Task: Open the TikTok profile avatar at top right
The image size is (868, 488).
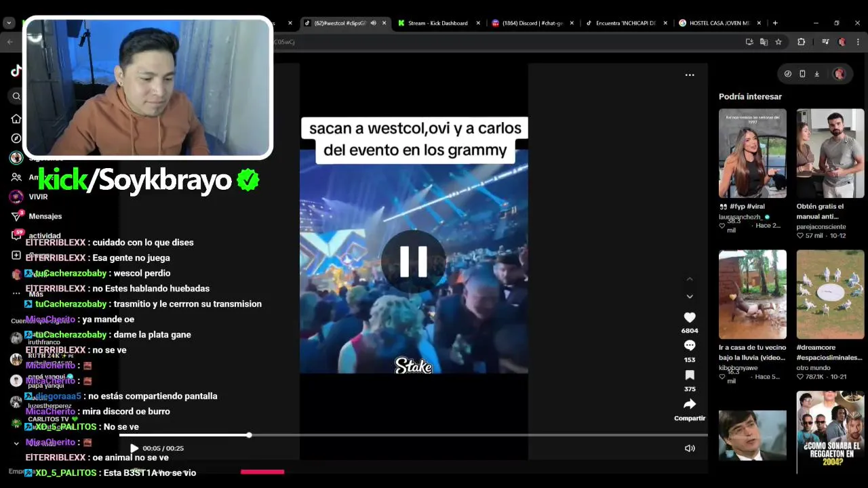Action: pyautogui.click(x=839, y=74)
